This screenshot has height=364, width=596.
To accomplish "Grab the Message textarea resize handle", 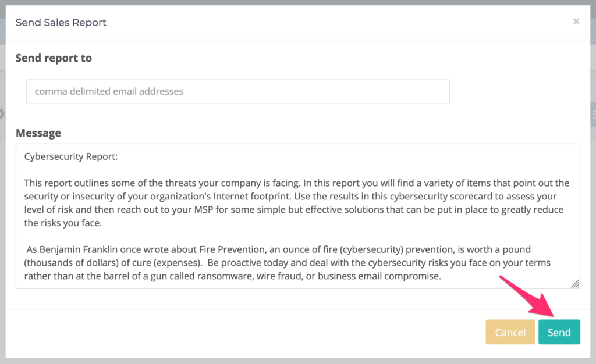I will [575, 284].
